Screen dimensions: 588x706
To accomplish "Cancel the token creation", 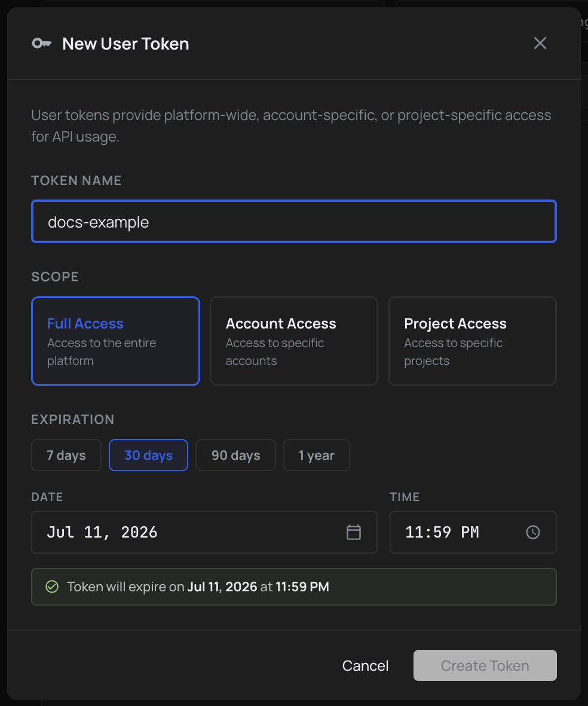I will pyautogui.click(x=365, y=665).
